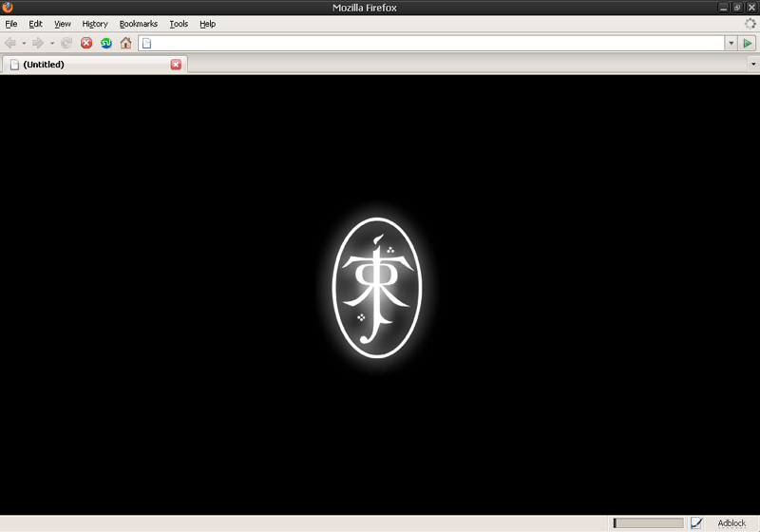
Task: Open the Tools menu
Action: click(179, 24)
